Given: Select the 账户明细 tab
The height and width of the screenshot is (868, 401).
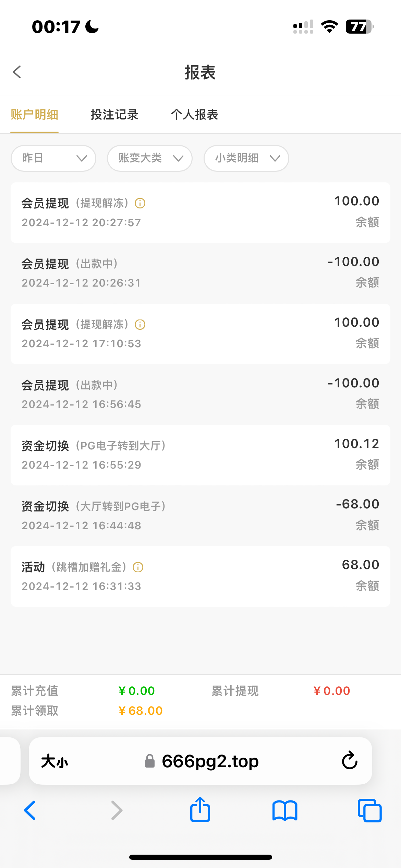Looking at the screenshot, I should [35, 114].
